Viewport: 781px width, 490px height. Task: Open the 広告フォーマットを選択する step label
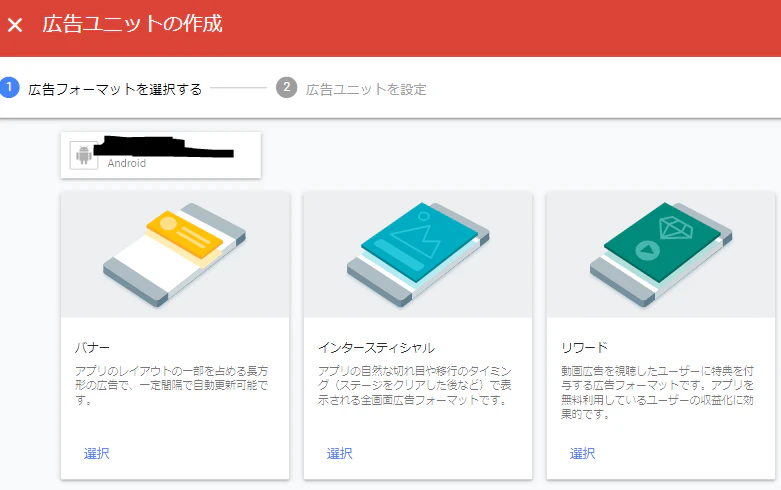pos(115,89)
